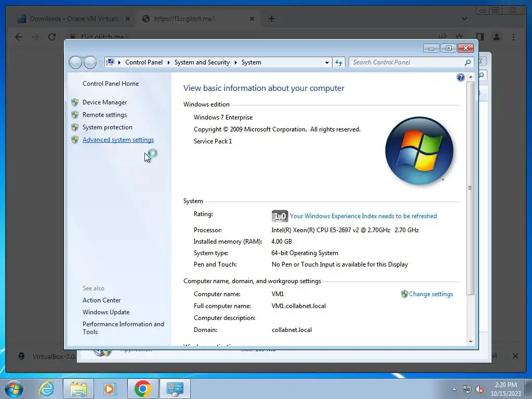
Task: Click VirtualBox-7.0 download item in Chrome
Action: 47,356
